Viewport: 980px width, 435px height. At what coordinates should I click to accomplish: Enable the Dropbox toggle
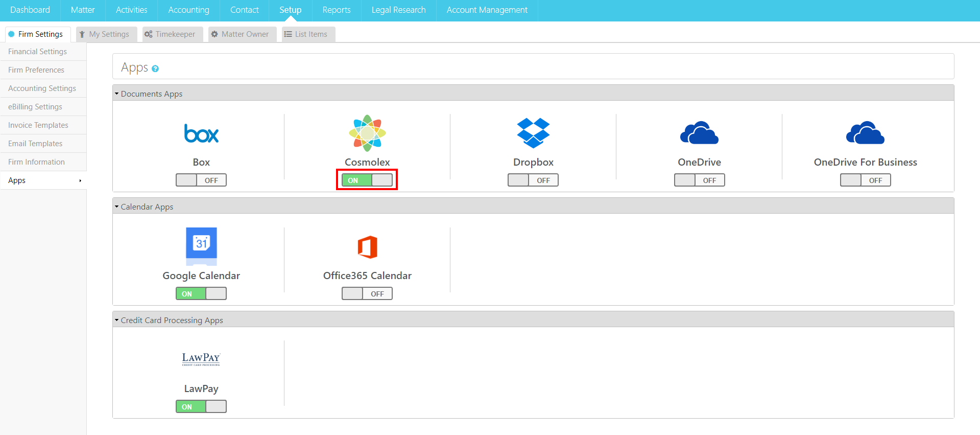[x=533, y=180]
